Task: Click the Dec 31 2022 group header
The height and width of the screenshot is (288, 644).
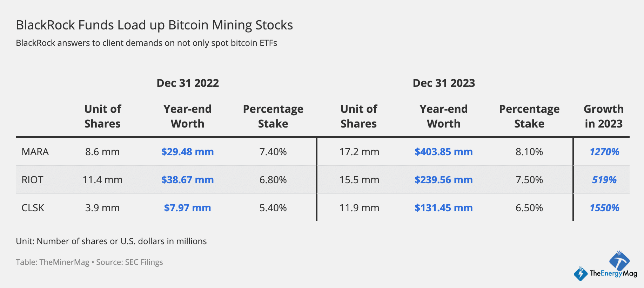Action: [x=188, y=83]
